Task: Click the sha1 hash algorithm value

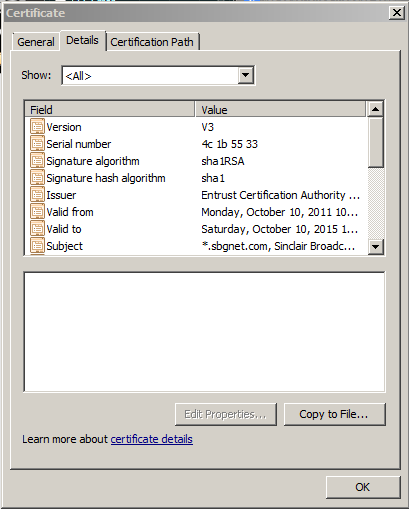Action: [213, 178]
